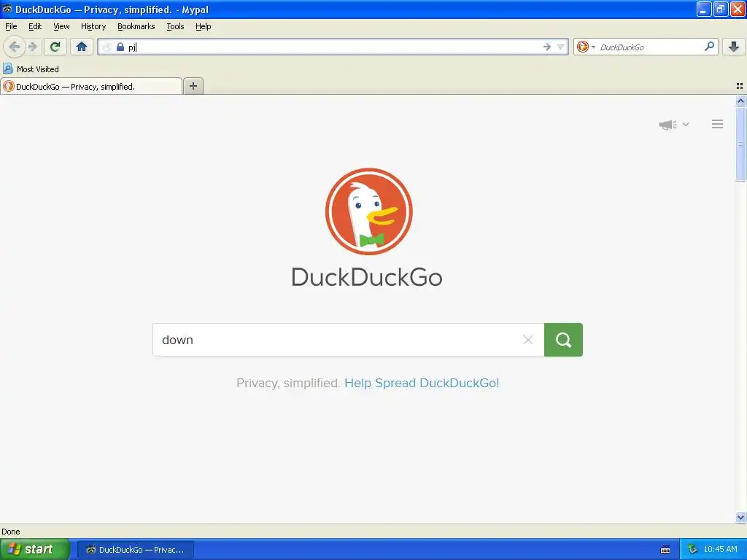747x560 pixels.
Task: Click the keyboard icon in system tray
Action: coord(665,550)
